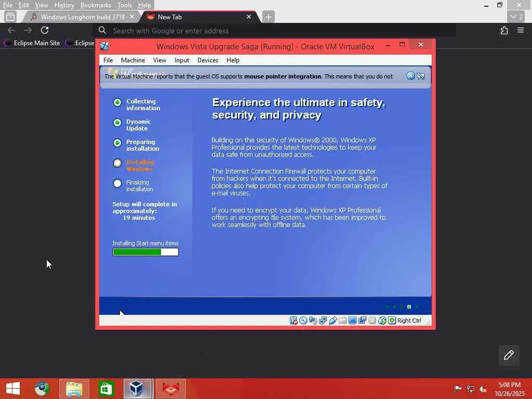Open the browser Tools menu
532x399 pixels.
pos(125,5)
